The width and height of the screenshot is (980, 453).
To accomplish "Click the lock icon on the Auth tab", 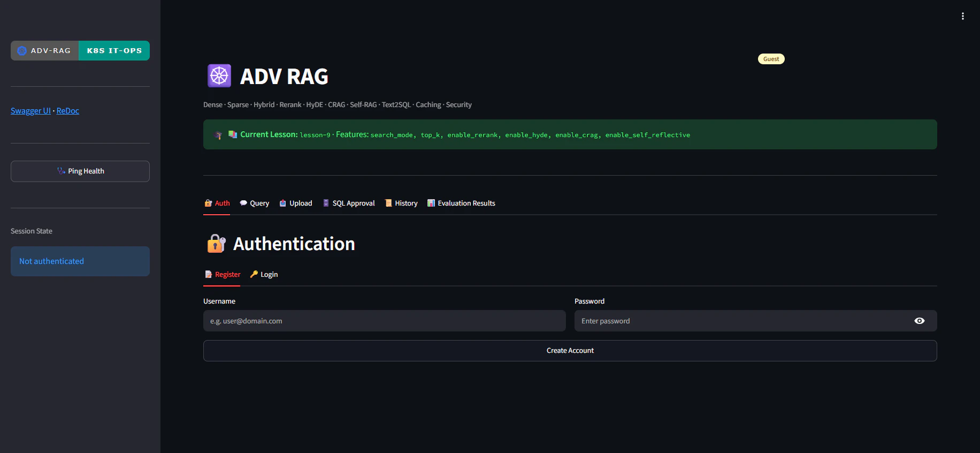I will point(209,203).
